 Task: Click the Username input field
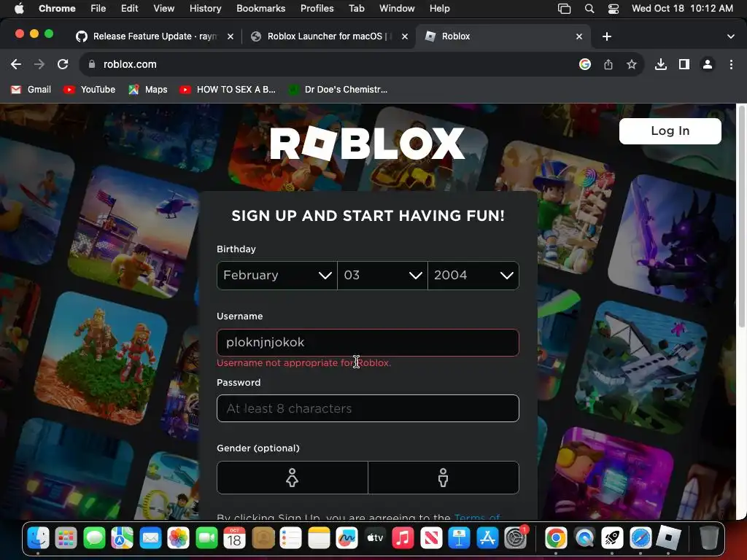tap(368, 343)
